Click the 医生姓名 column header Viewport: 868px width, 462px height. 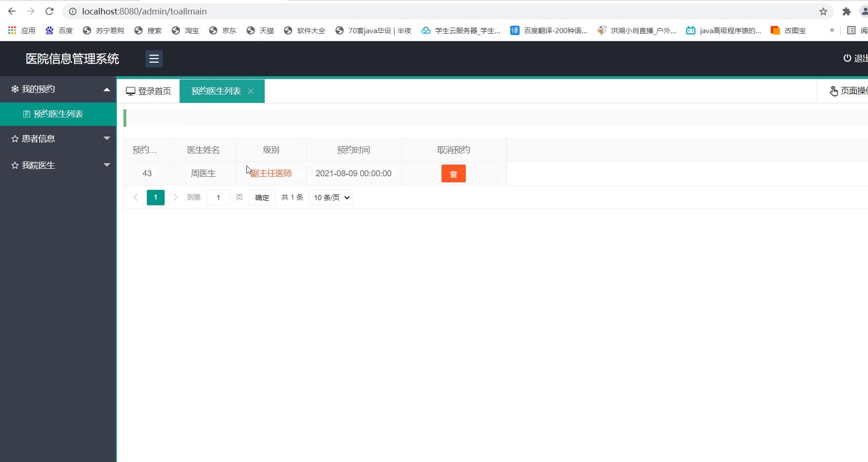coord(203,150)
